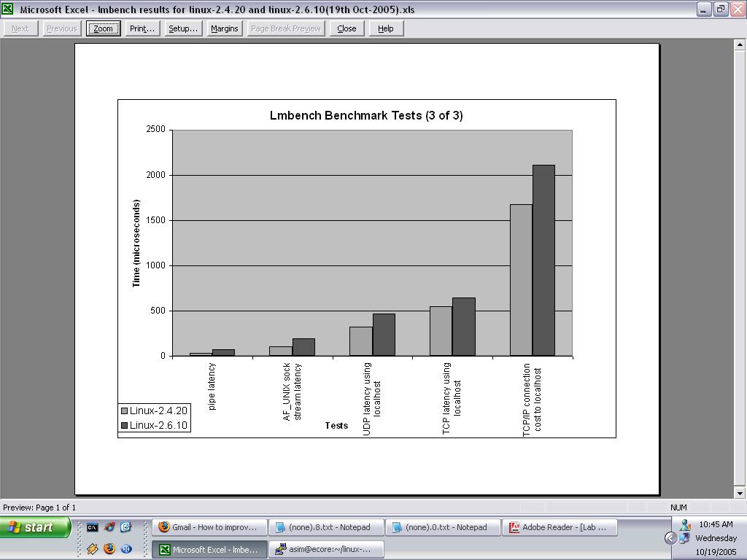Click the dark gray Linux-2.6.10 legend swatch
The image size is (747, 560).
(x=124, y=425)
